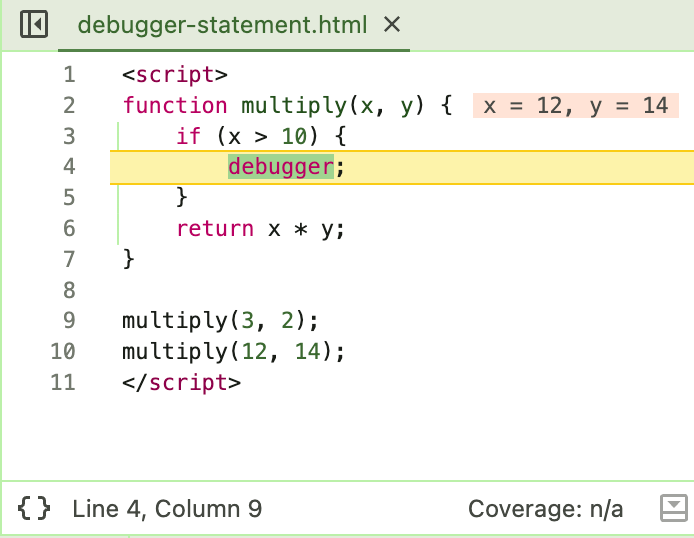Click the pretty print braces icon
Image resolution: width=694 pixels, height=538 pixels.
[34, 508]
